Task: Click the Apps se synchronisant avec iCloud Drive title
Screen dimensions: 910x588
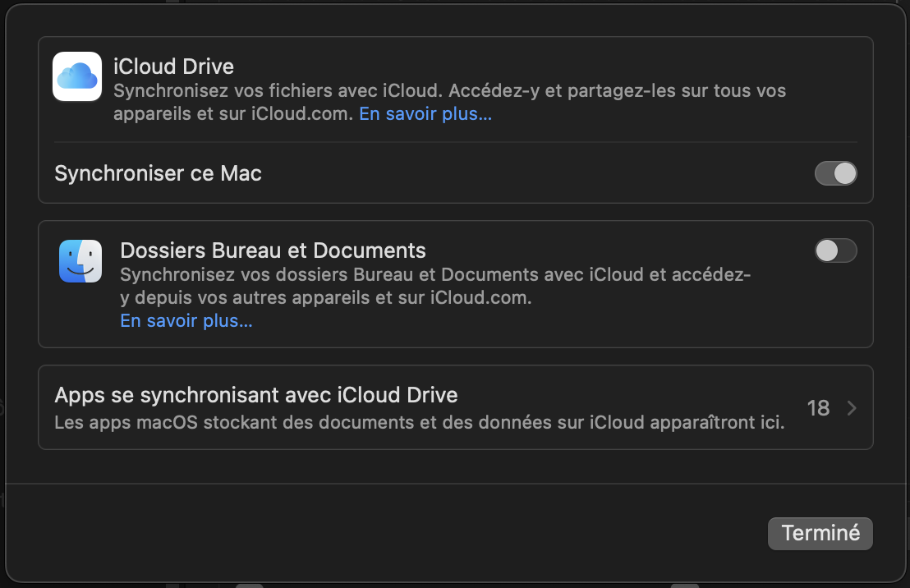Action: [x=256, y=395]
